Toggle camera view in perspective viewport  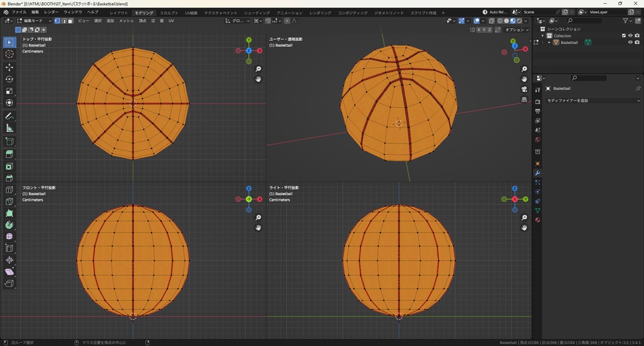click(x=525, y=89)
